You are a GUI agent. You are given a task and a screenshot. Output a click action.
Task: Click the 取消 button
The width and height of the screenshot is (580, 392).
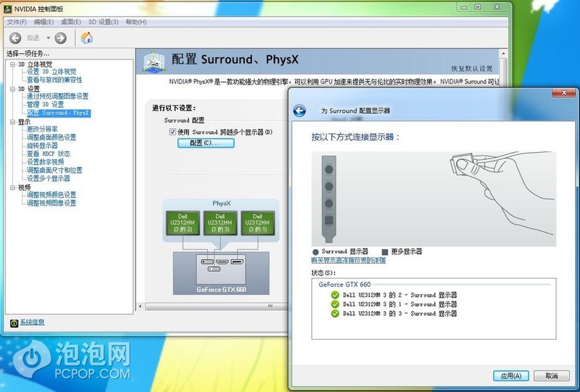[552, 376]
